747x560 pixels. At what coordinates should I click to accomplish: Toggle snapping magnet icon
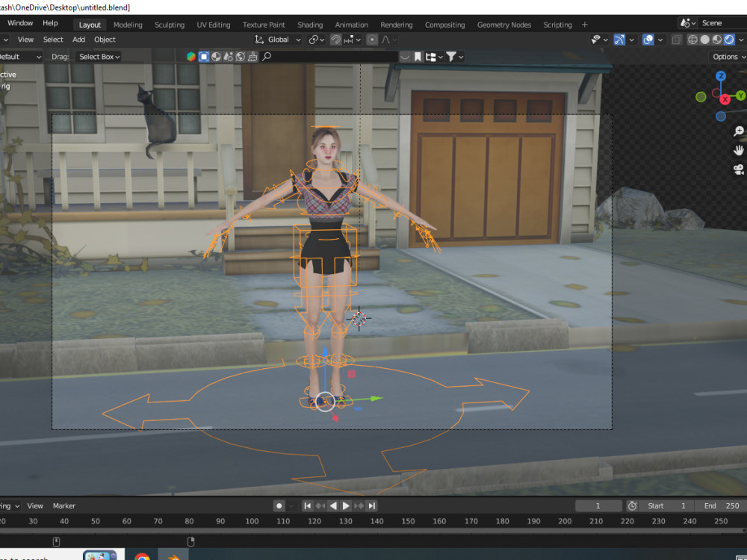point(336,40)
